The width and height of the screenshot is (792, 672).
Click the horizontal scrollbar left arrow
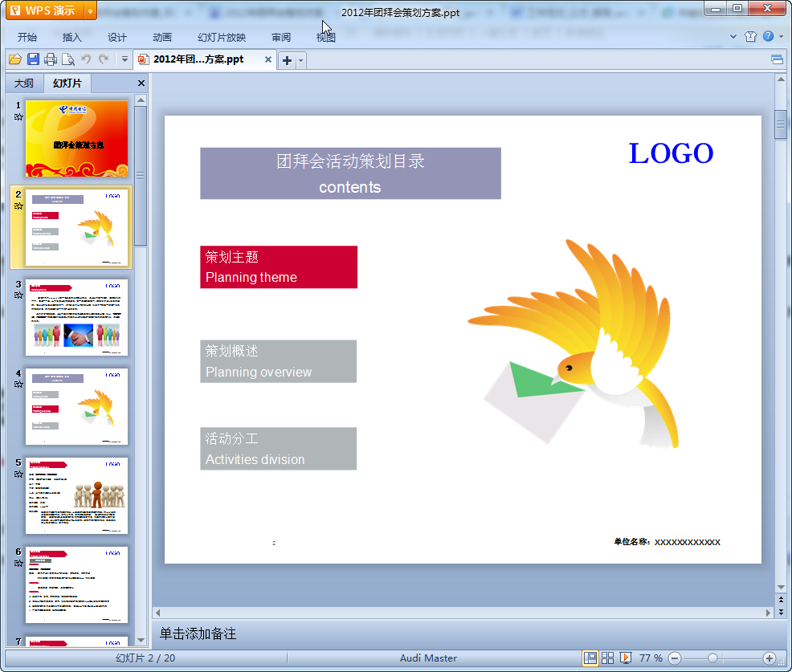tap(157, 613)
